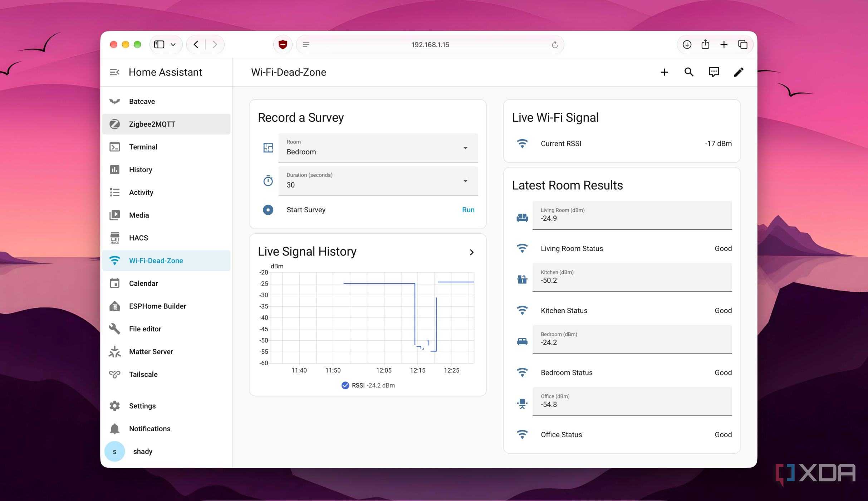Open the HACS store icon

tap(114, 238)
